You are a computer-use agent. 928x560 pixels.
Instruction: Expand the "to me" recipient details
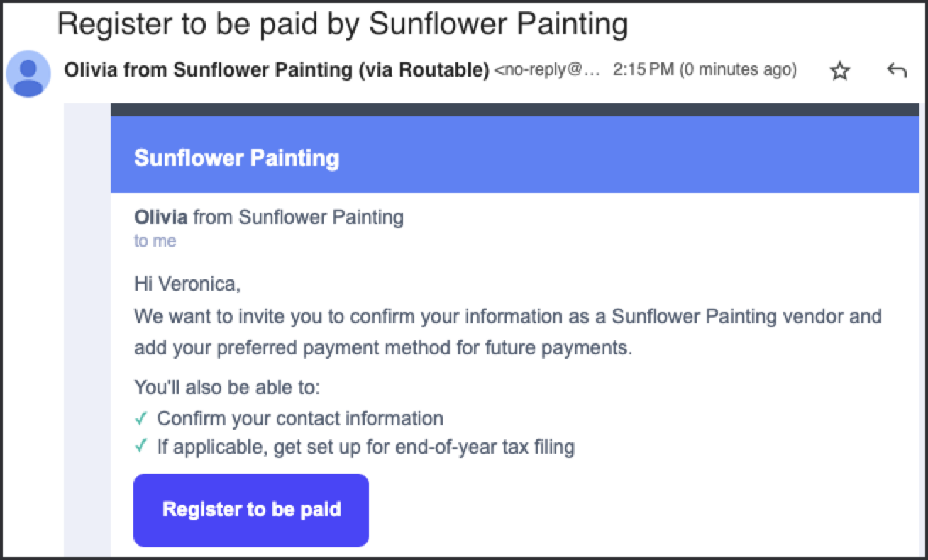(x=155, y=241)
